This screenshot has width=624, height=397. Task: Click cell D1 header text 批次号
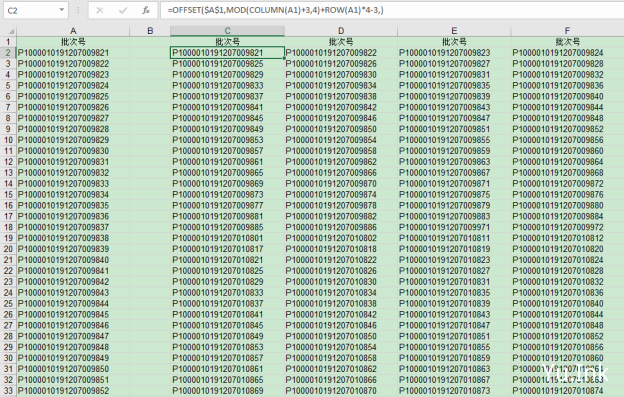point(341,42)
